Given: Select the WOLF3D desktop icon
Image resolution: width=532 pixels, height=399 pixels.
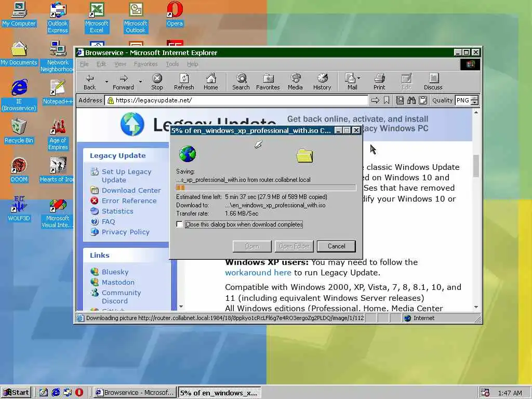Looking at the screenshot, I should [x=19, y=209].
